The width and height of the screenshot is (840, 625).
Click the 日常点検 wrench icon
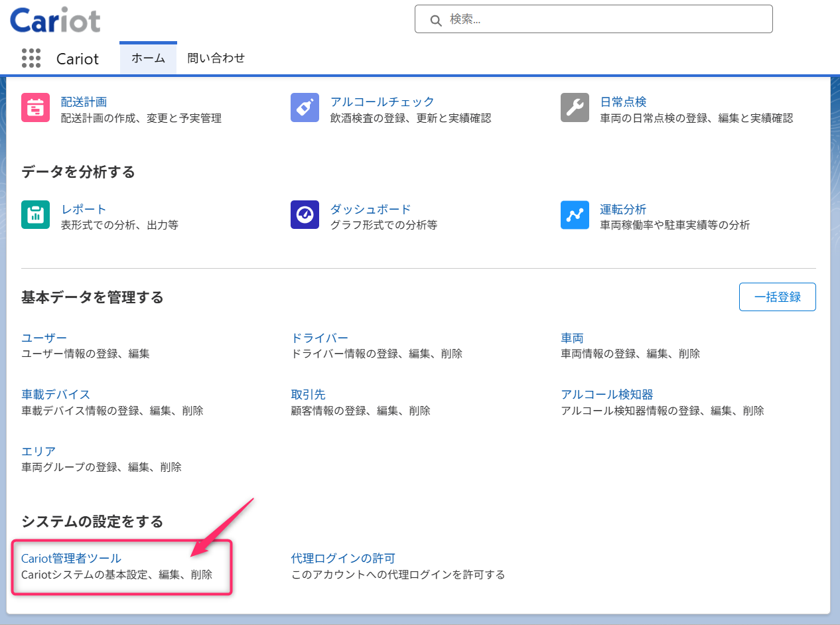575,107
